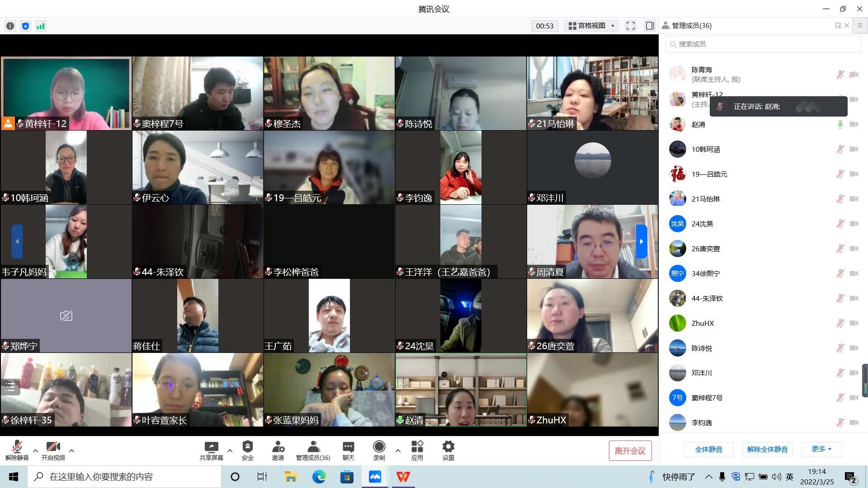Select member 李钧逸 in list
The width and height of the screenshot is (868, 488).
pos(763,422)
